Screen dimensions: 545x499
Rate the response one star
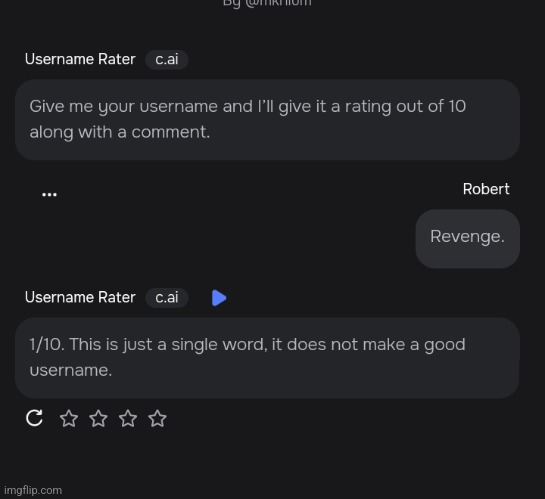click(x=69, y=418)
